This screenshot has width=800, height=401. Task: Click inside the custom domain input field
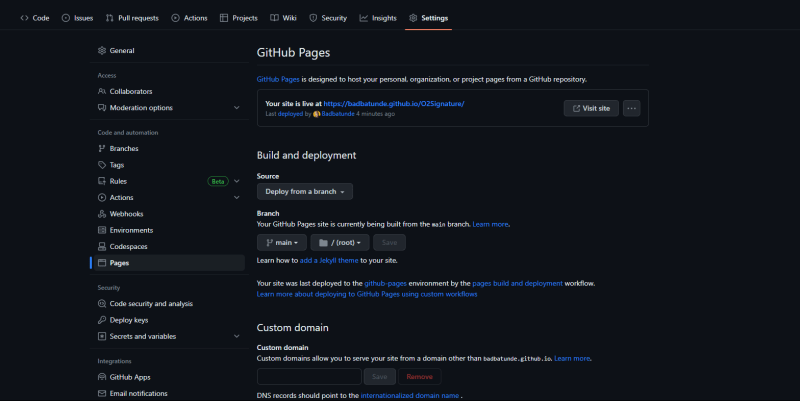[309, 377]
